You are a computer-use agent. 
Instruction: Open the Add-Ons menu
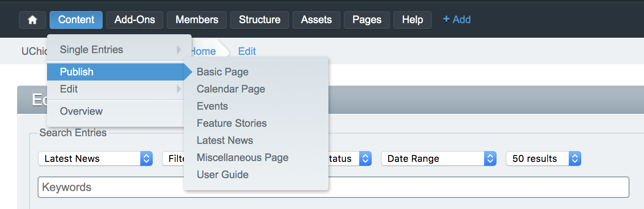(x=135, y=20)
